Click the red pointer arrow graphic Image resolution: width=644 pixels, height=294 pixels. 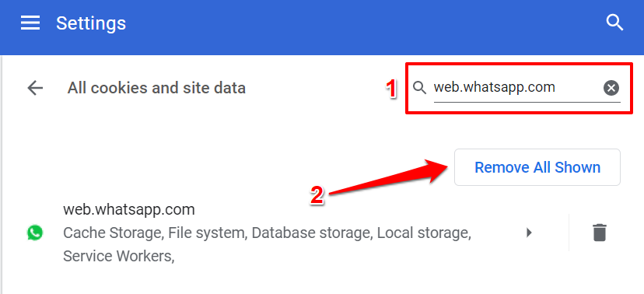pyautogui.click(x=389, y=177)
